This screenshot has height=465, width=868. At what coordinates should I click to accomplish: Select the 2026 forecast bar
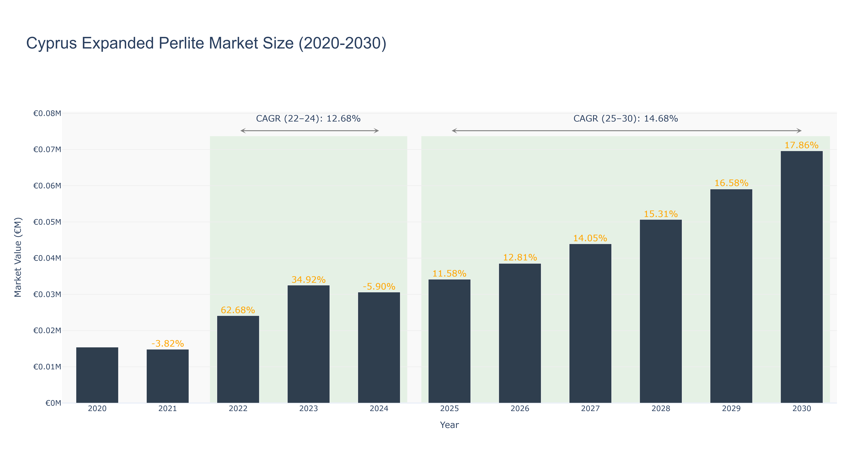pyautogui.click(x=520, y=333)
